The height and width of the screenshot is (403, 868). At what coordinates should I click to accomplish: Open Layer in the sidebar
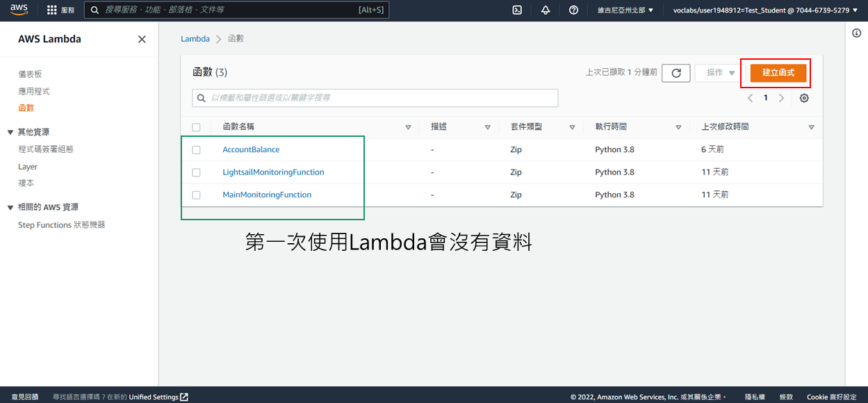pyautogui.click(x=28, y=167)
